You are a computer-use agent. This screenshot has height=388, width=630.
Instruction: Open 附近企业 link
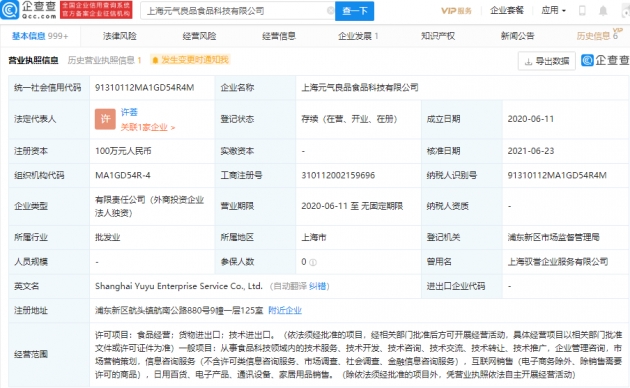click(x=285, y=310)
